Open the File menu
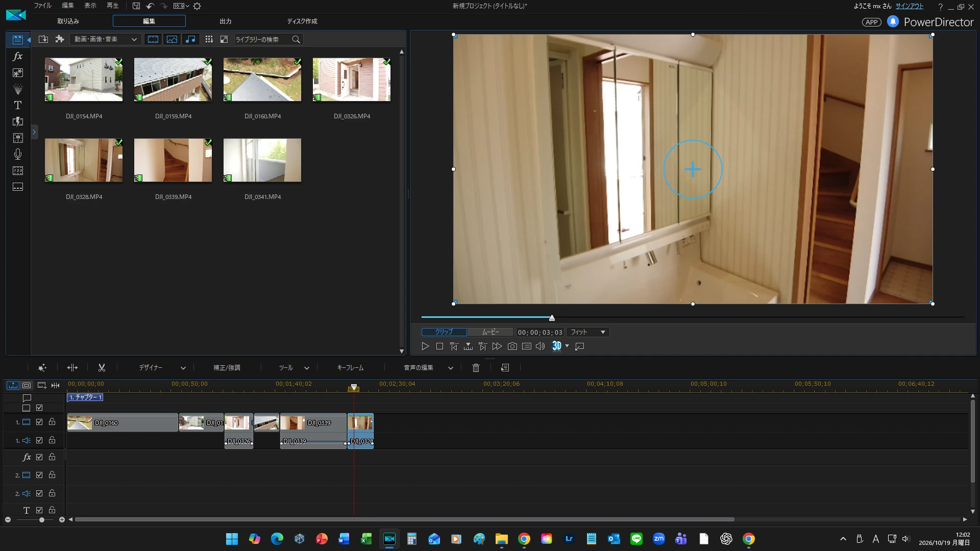 42,6
